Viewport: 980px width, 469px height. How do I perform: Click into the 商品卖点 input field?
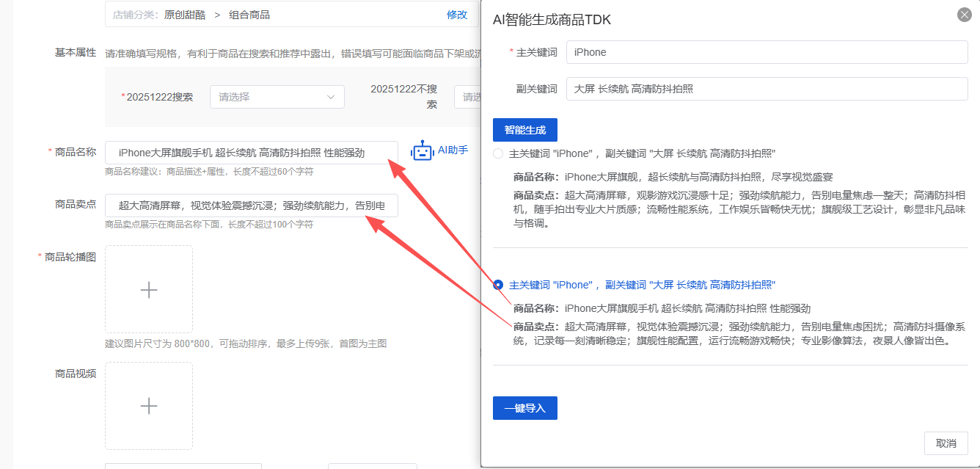(252, 206)
